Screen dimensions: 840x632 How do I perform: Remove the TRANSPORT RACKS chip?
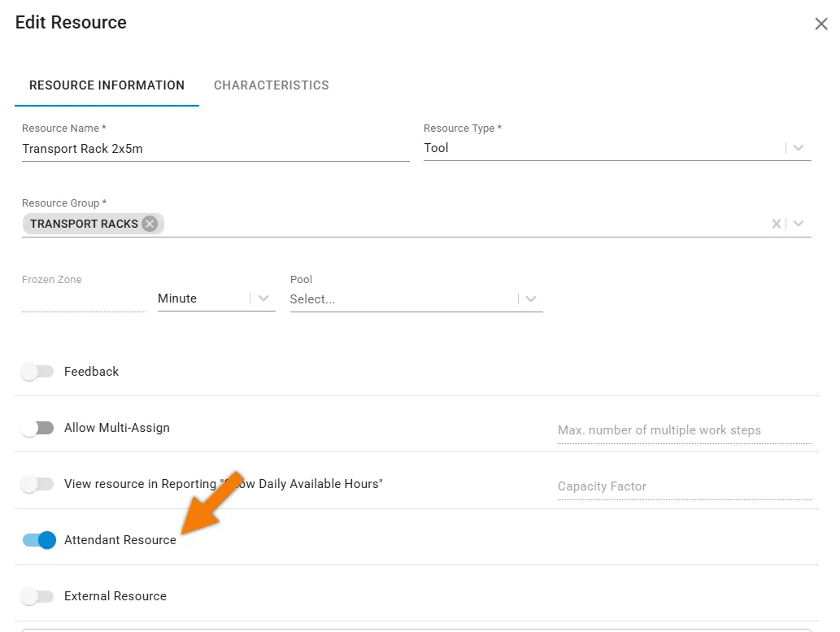point(150,224)
